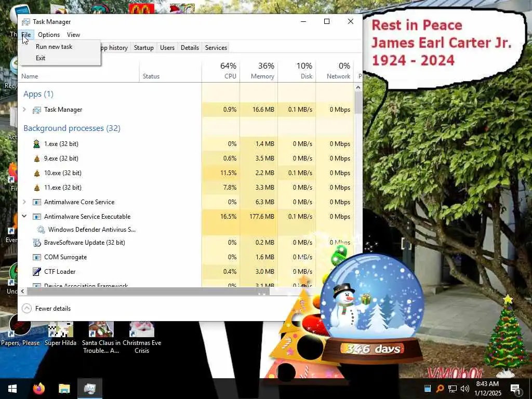Switch to the Services tab

(216, 48)
